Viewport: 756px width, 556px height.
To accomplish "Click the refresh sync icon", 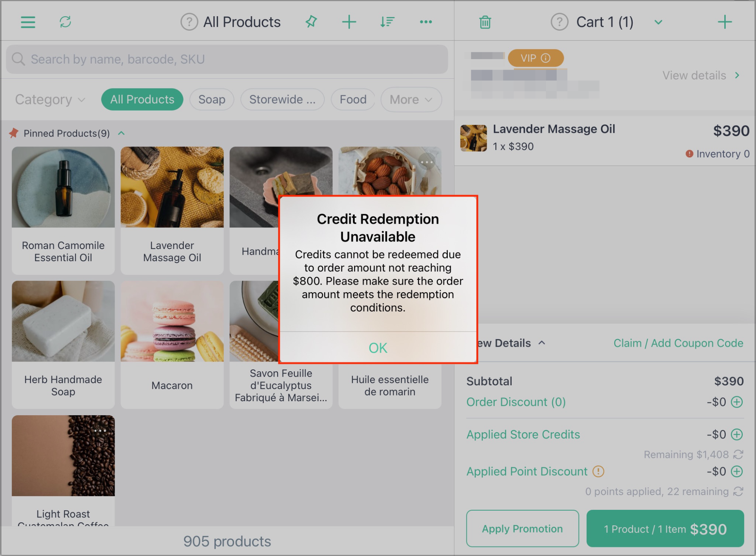I will [65, 22].
